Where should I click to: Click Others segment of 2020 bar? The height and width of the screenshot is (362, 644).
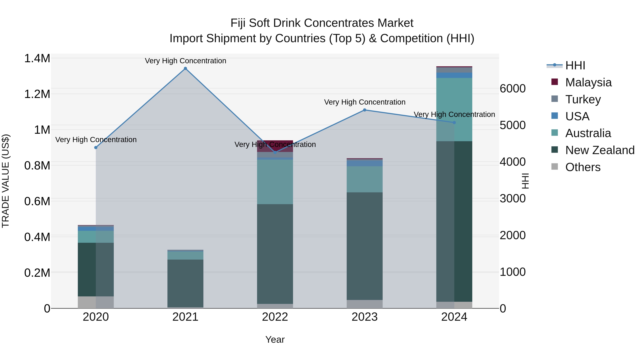point(96,302)
